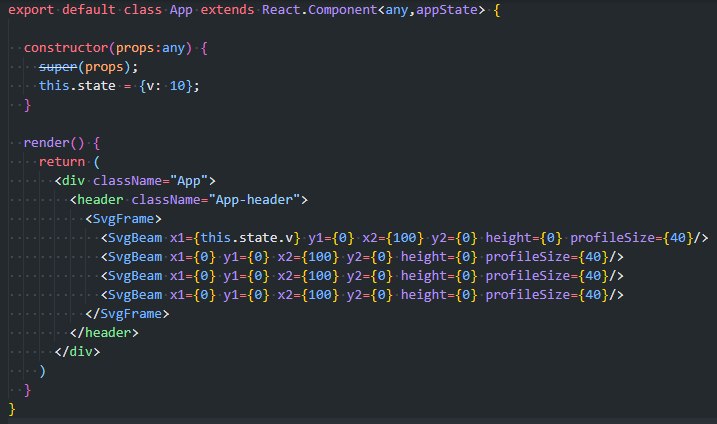The width and height of the screenshot is (717, 424).
Task: Click the class name 'App' in the declaration
Action: [x=181, y=10]
